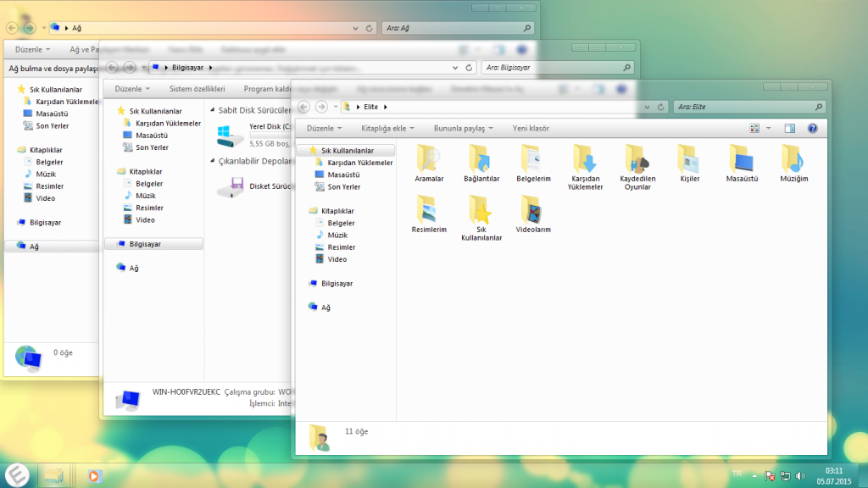Select Bilgisayar in Elite navigation pane
Screen dimensions: 868x488
coord(336,283)
